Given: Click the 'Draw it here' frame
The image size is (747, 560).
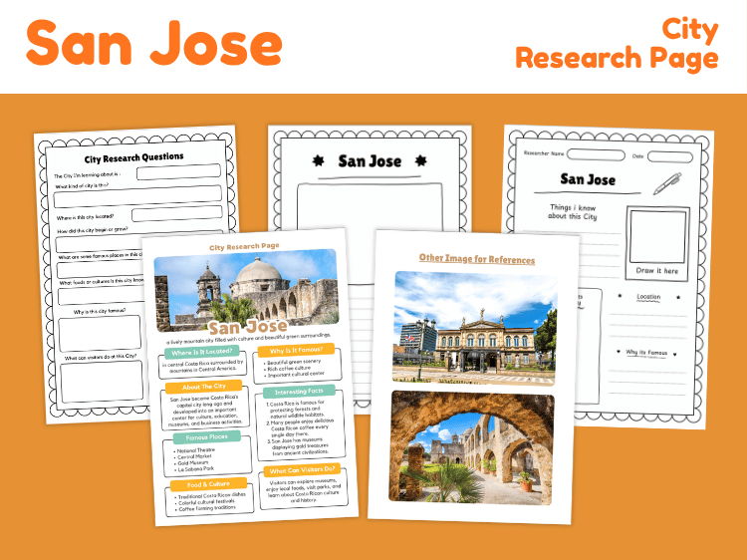Looking at the screenshot, I should pos(657,243).
